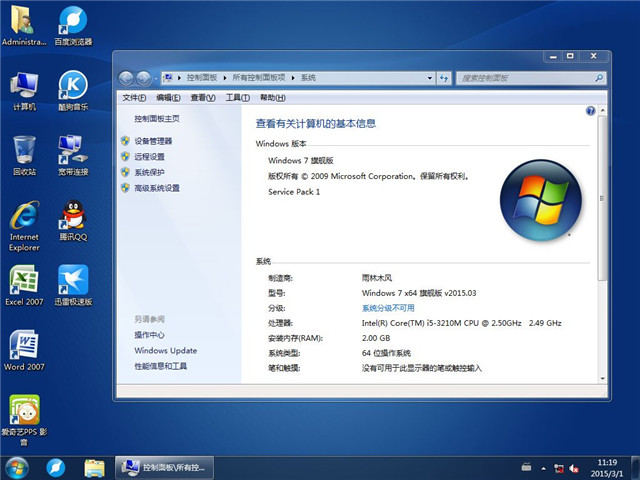
Task: Open 操作中心 link
Action: point(149,335)
